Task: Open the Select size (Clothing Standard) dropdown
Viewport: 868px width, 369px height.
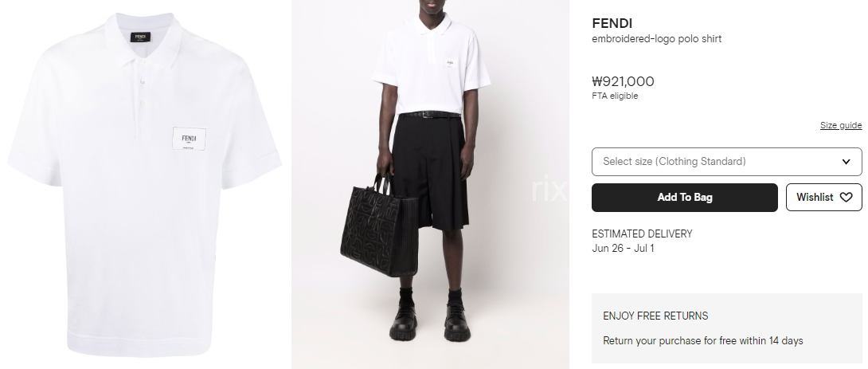Action: coord(727,162)
